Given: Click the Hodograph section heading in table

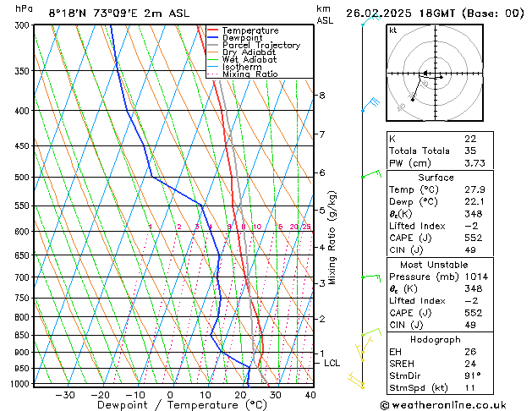Looking at the screenshot, I should point(436,340).
